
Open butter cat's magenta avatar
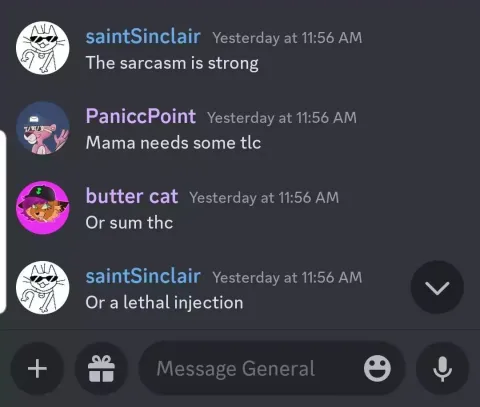tap(43, 208)
